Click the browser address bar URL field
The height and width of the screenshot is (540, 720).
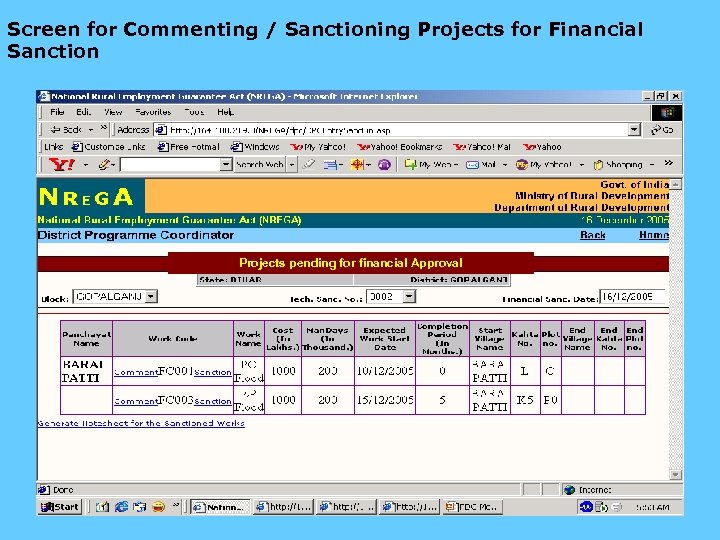[x=391, y=130]
